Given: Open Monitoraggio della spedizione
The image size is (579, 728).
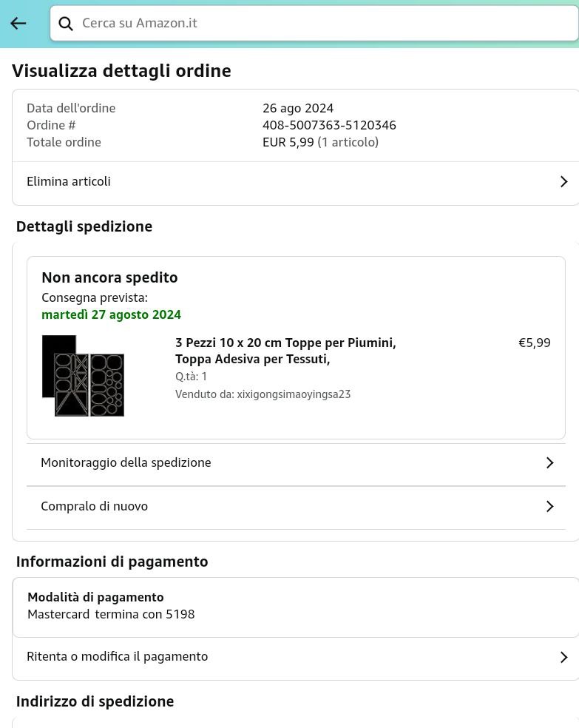Looking at the screenshot, I should pos(126,462).
